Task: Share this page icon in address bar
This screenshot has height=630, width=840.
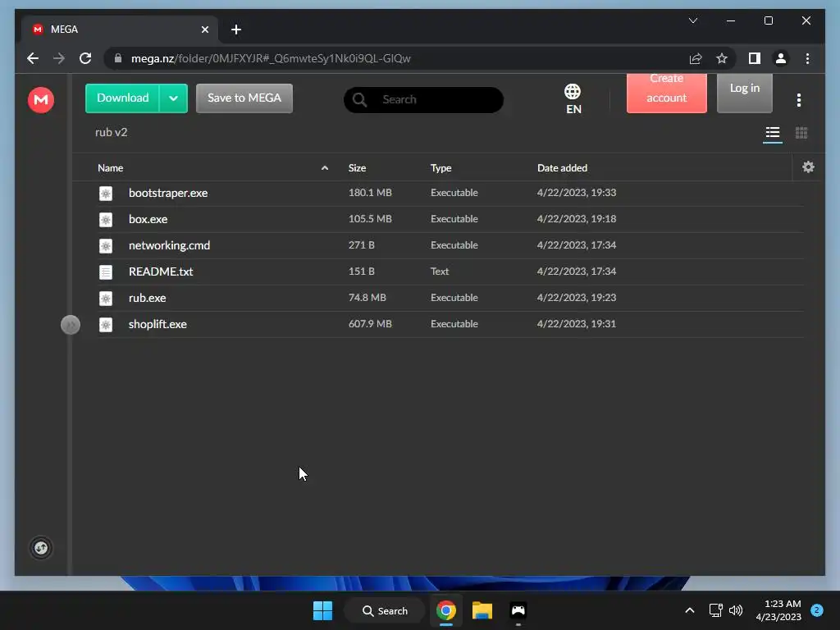Action: pos(696,58)
